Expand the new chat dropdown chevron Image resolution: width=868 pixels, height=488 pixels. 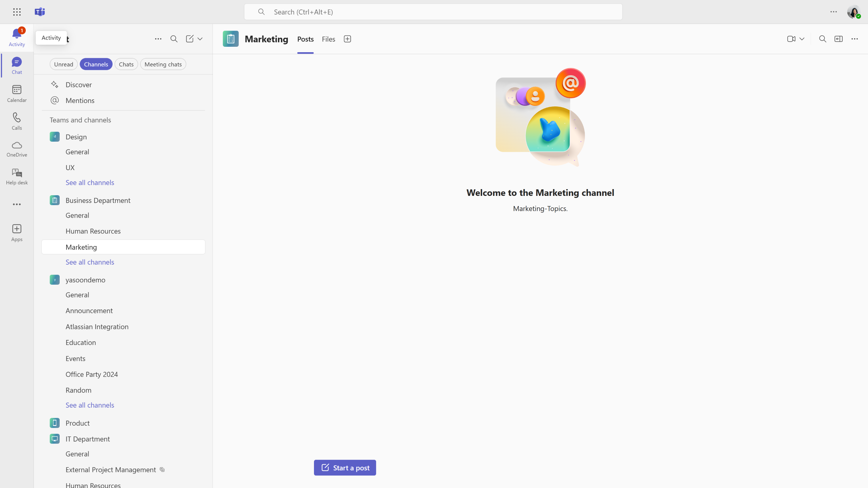tap(200, 39)
